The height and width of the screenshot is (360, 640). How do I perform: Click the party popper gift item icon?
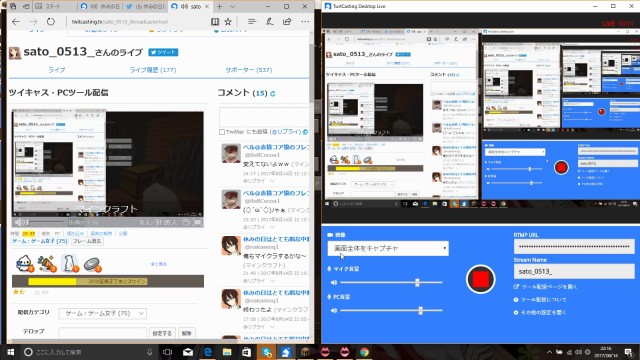[x=47, y=263]
